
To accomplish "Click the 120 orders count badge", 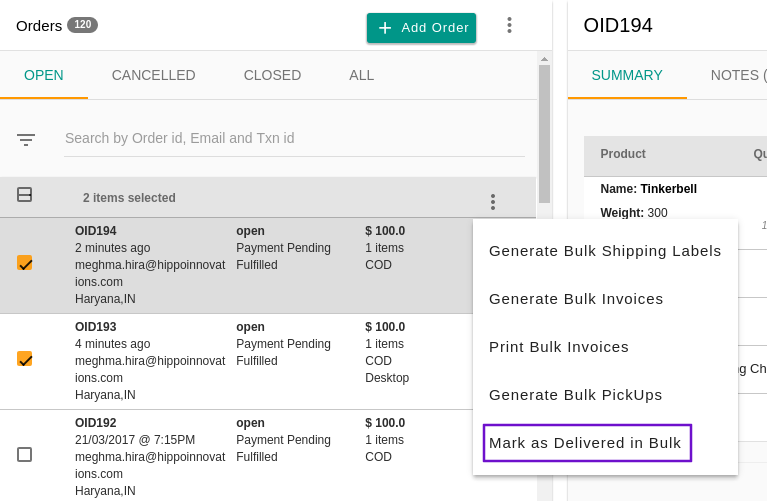I will coord(82,24).
